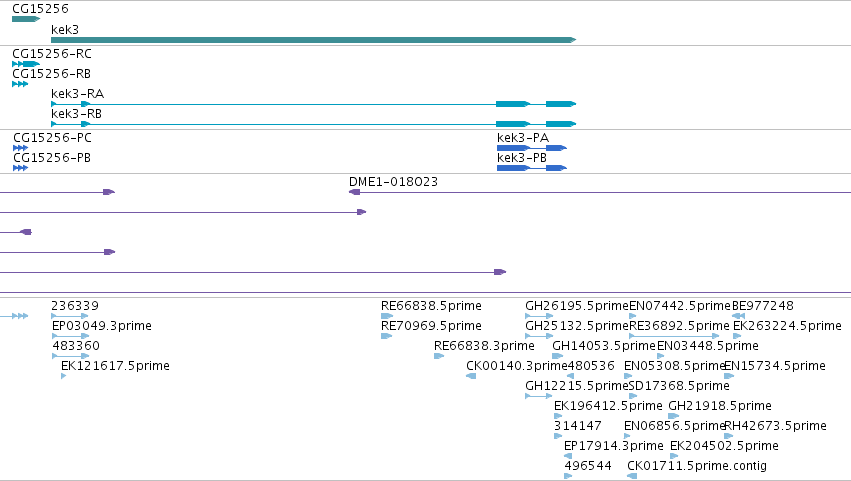
Task: Click the GH12215.5prime EST label
Action: click(x=576, y=386)
